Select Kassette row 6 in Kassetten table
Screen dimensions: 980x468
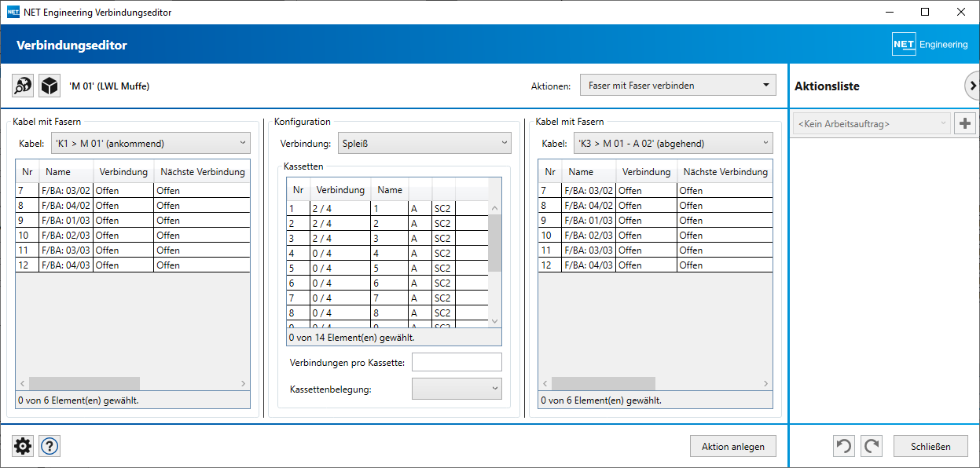387,283
